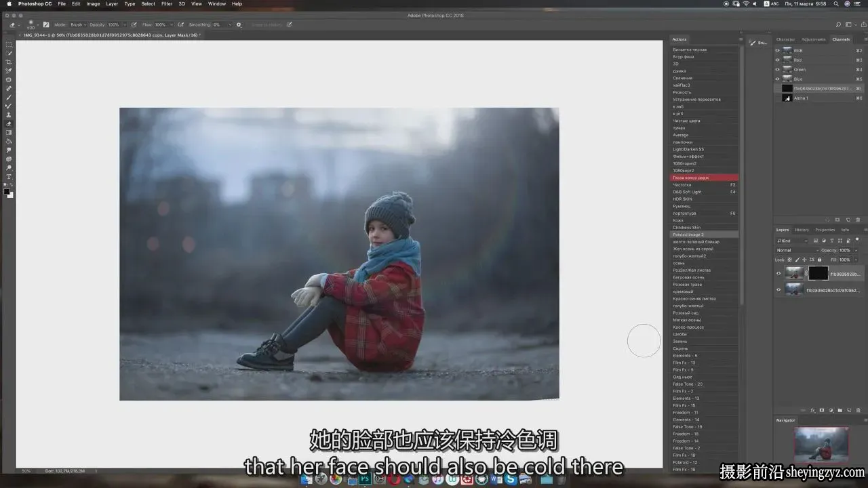Select the Rectangular Marquee tool
This screenshot has height=488, width=868.
click(9, 44)
